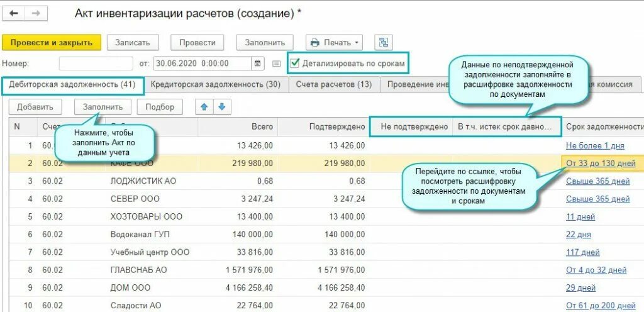Switch to Кредиторская задолженность (30) tab

coord(215,84)
